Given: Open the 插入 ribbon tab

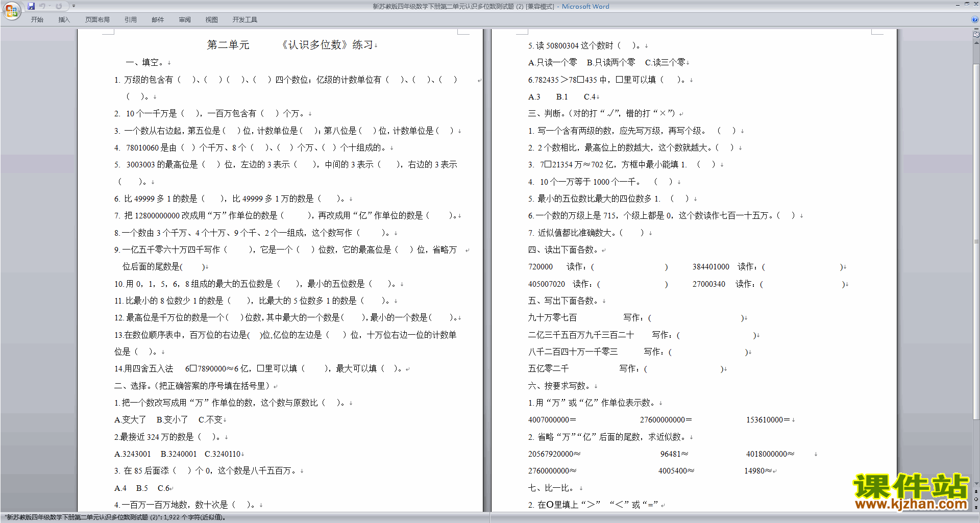Looking at the screenshot, I should [x=64, y=19].
